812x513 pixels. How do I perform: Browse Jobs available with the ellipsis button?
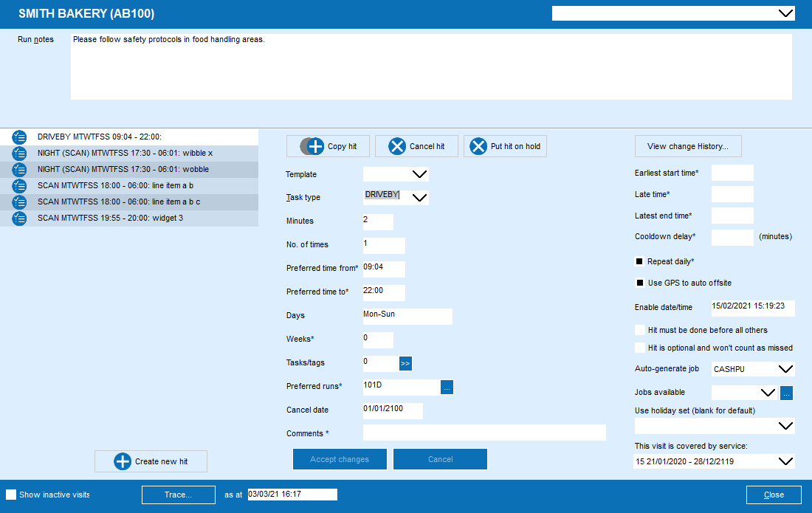[x=786, y=393]
